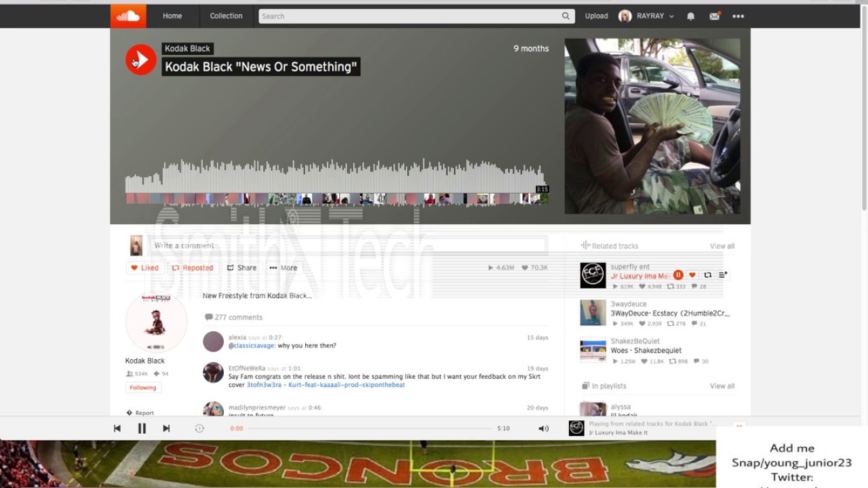Click the now playing Jr Luxury artwork
Image resolution: width=868 pixels, height=488 pixels.
coord(576,428)
